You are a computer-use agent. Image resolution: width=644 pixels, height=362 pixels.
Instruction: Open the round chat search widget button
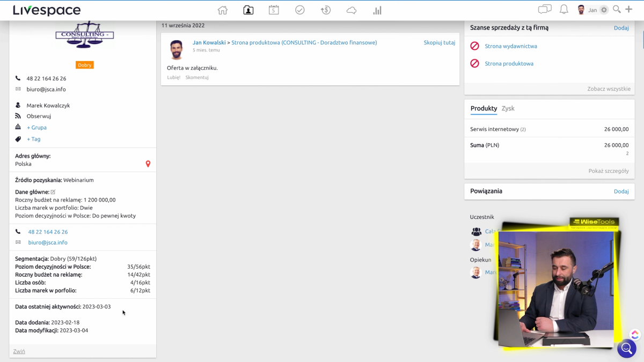coord(626,348)
